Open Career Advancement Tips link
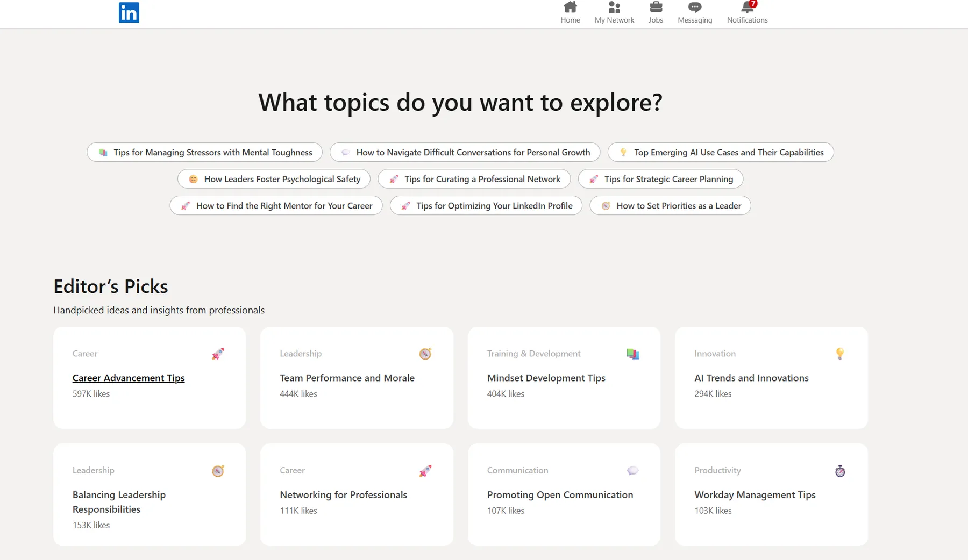Viewport: 968px width, 560px height. click(x=129, y=378)
